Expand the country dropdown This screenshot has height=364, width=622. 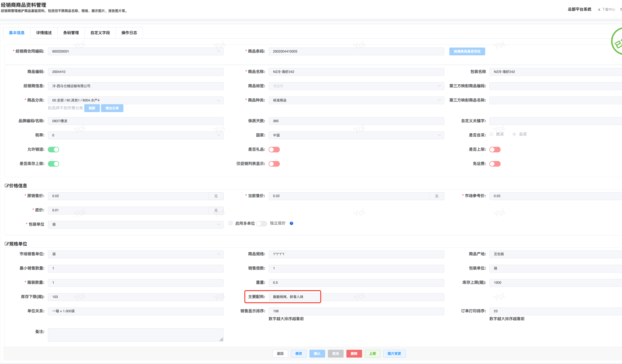point(356,135)
